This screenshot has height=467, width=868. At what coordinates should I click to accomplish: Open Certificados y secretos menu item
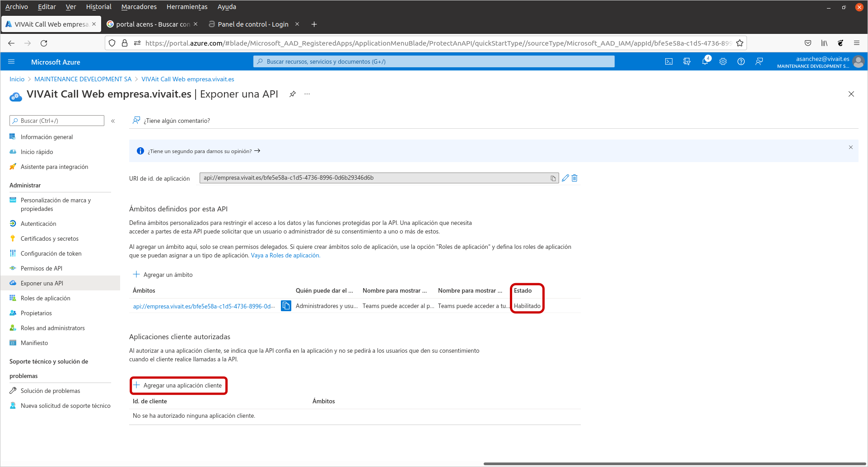click(x=49, y=238)
